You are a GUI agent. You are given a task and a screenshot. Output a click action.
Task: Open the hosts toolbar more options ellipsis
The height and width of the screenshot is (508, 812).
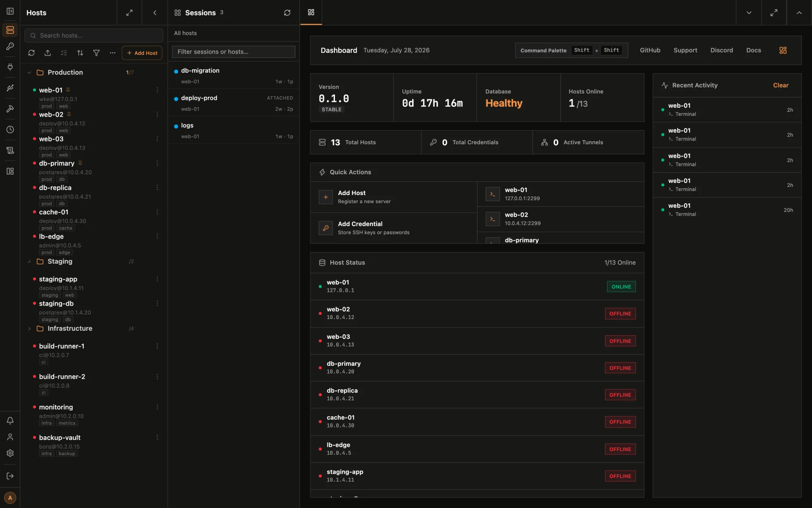click(112, 53)
